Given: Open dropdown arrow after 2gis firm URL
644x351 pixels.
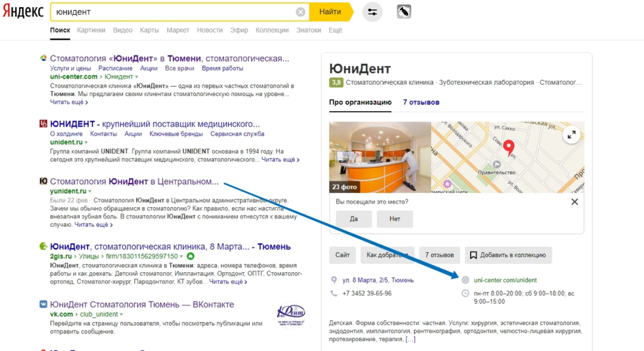Looking at the screenshot, I should click(x=181, y=257).
